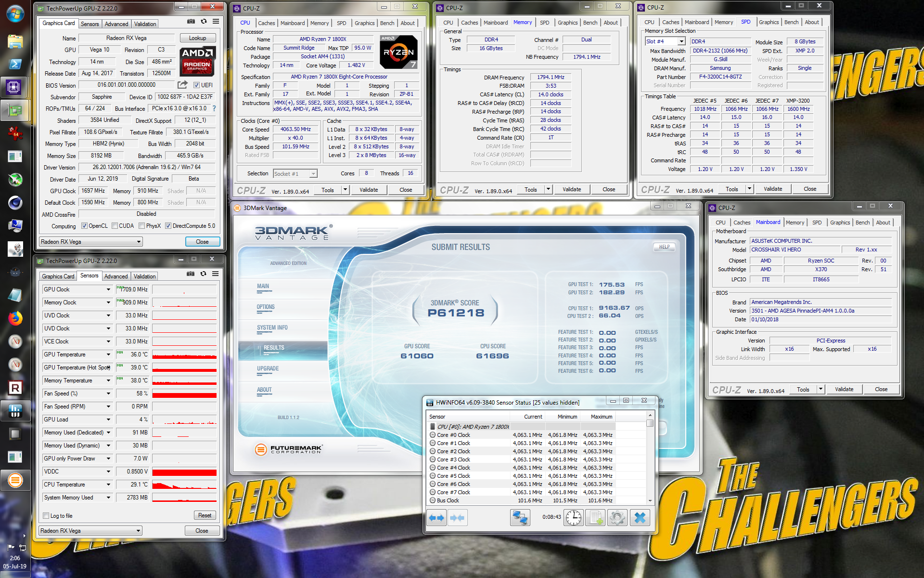Click HWiNFO collapse columns arrows icon

pos(457,518)
